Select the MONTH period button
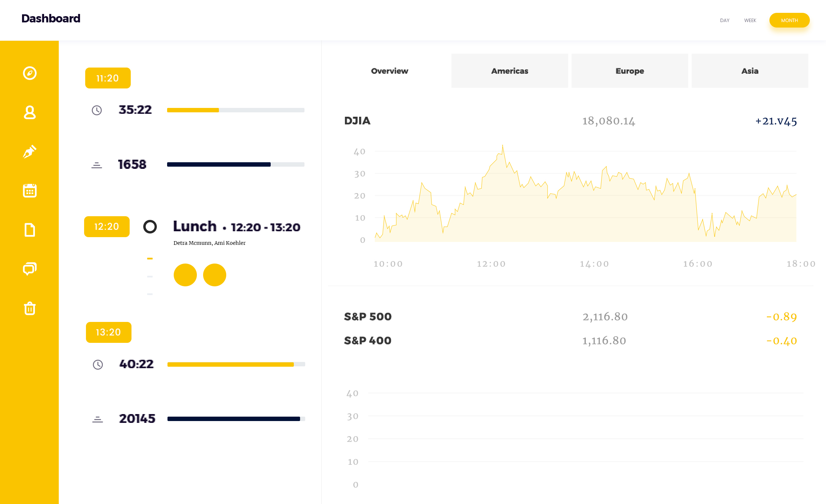 tap(789, 21)
